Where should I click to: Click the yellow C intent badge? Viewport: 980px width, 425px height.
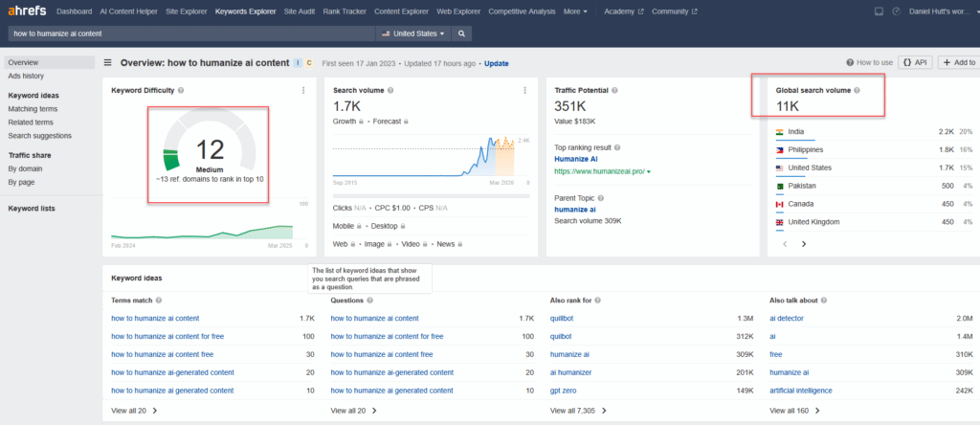click(309, 62)
